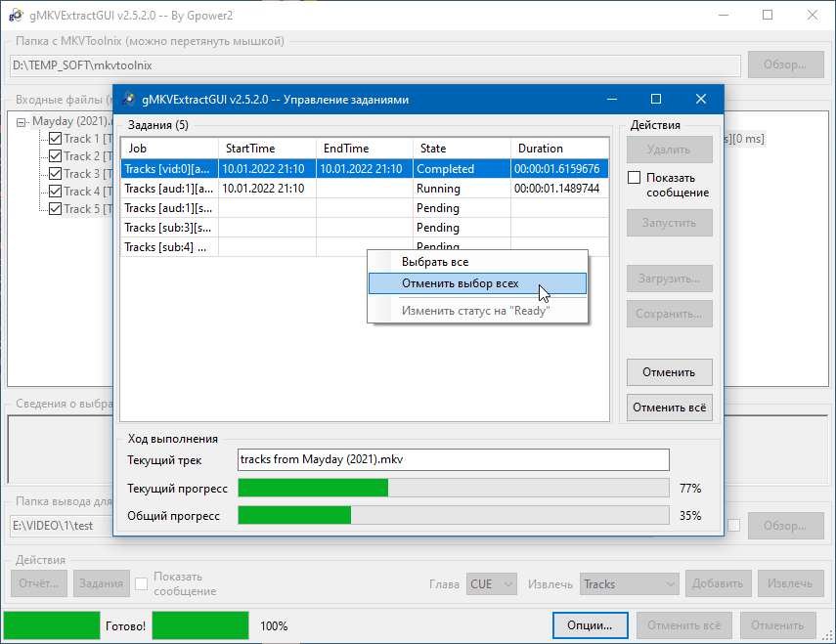Click the EndTime column header
Image resolution: width=836 pixels, height=644 pixels.
point(365,149)
